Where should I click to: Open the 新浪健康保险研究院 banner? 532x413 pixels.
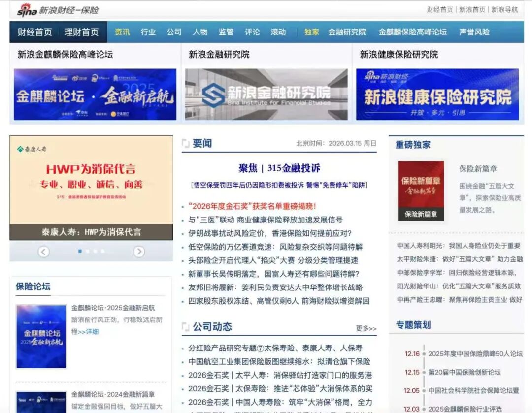(437, 95)
